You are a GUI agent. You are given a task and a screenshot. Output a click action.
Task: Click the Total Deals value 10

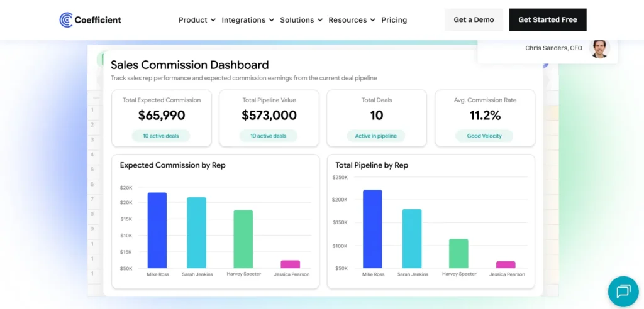(x=377, y=116)
